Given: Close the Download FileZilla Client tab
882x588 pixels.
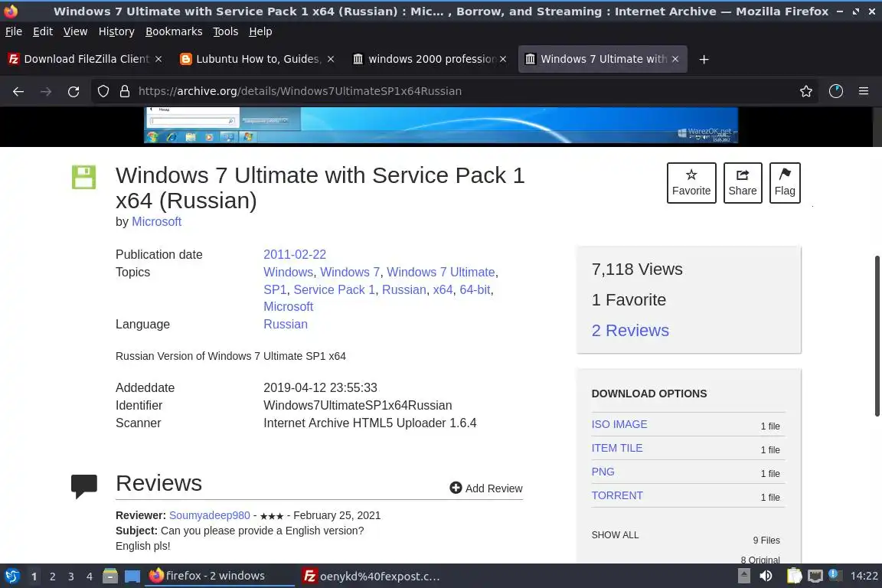Looking at the screenshot, I should (158, 59).
